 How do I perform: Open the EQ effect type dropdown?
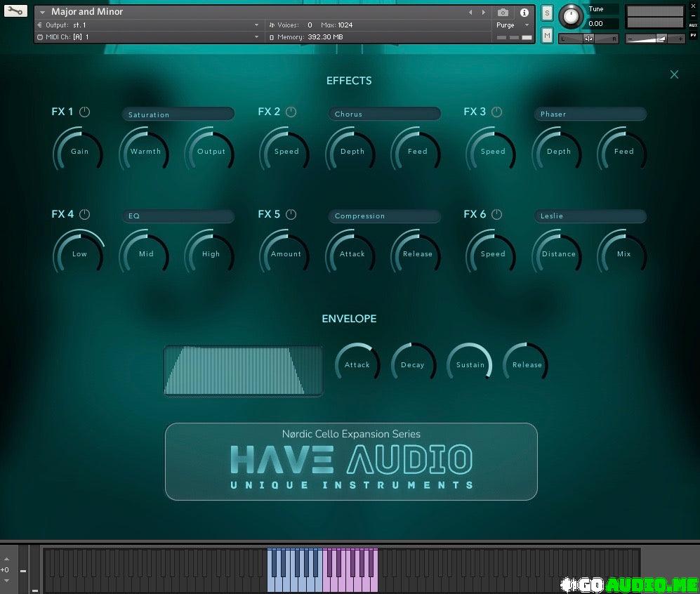click(178, 216)
